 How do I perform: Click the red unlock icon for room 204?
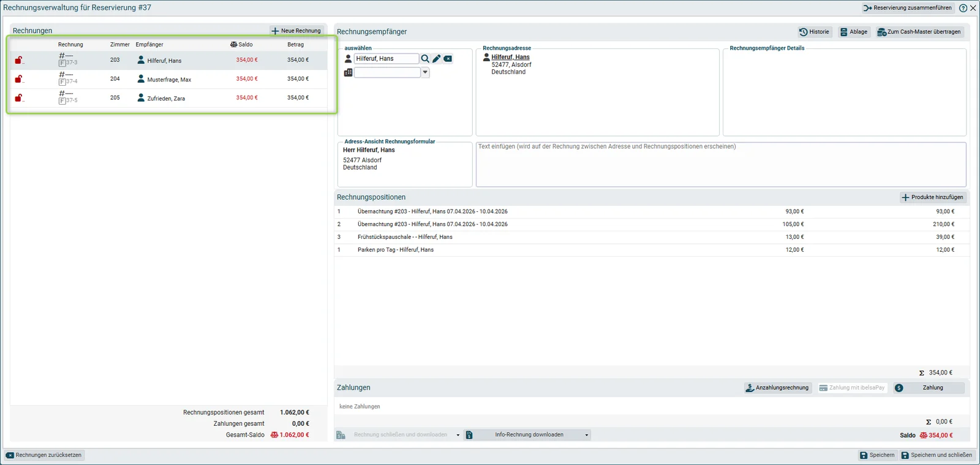(x=18, y=79)
